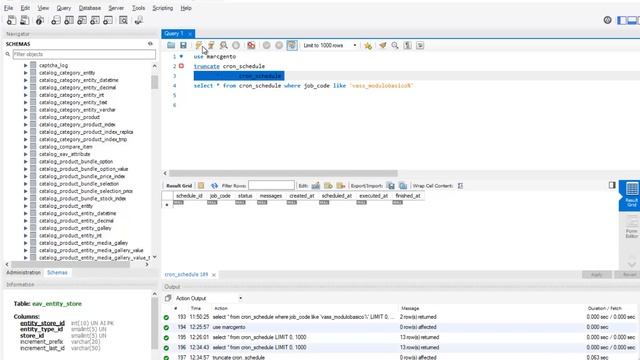The height and width of the screenshot is (360, 640).
Task: Run EXPLAIN on current statement icon
Action: pos(223,45)
